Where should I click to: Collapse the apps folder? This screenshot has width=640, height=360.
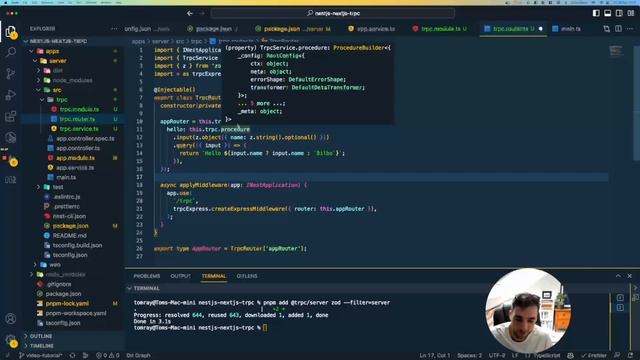32,51
